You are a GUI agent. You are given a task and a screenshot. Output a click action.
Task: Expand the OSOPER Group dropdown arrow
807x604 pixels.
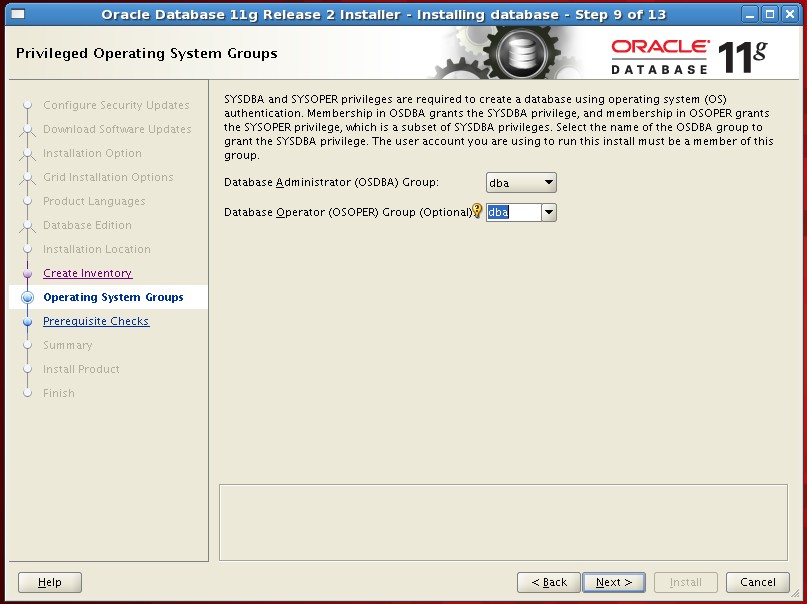[549, 212]
